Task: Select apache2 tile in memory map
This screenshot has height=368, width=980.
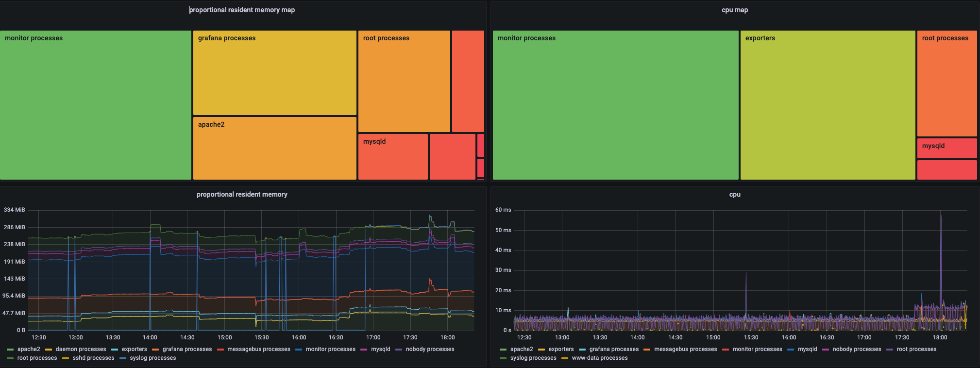Action: click(275, 148)
